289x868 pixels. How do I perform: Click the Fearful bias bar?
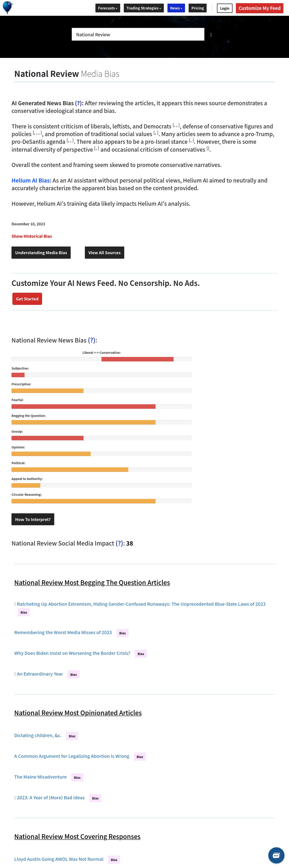coord(101,407)
